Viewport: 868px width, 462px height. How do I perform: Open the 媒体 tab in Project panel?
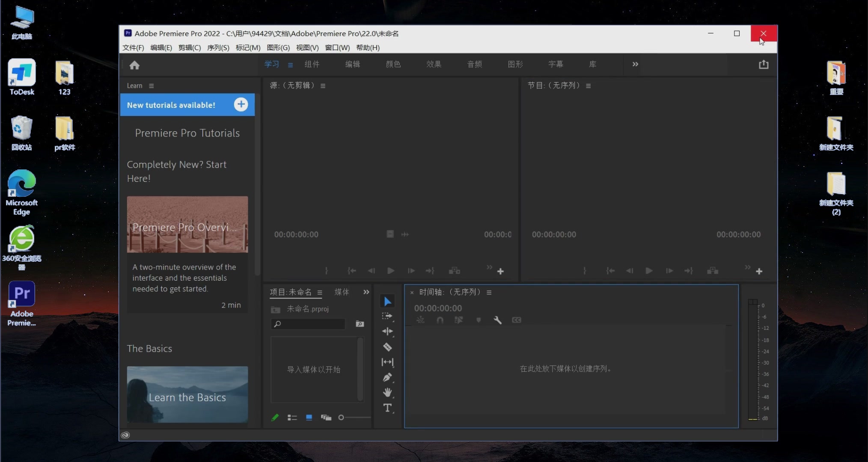[342, 292]
